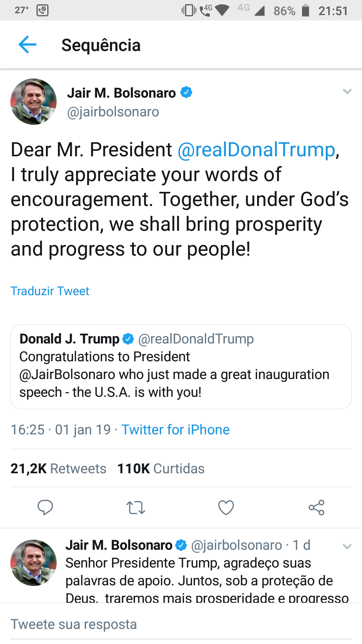The width and height of the screenshot is (362, 644).
Task: Tap the battery icon in status bar
Action: pyautogui.click(x=305, y=10)
